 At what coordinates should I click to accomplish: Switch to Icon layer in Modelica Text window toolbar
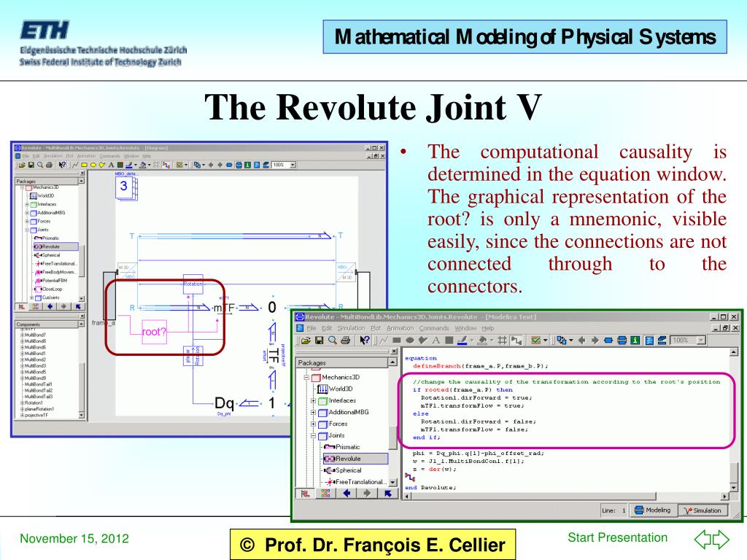coord(608,340)
